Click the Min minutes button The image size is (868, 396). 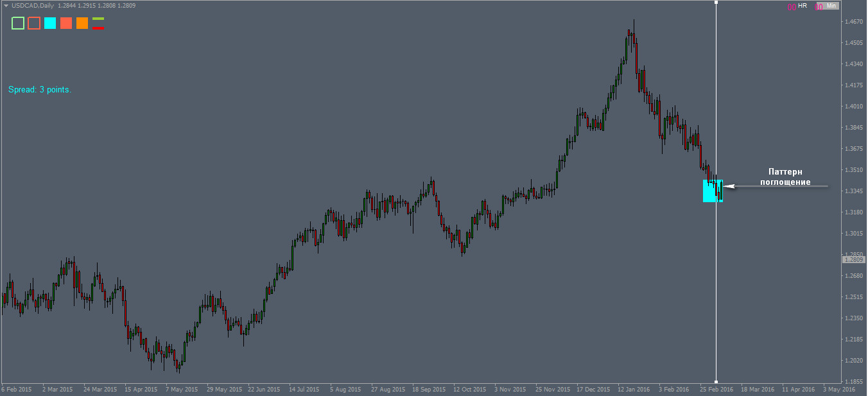point(832,6)
